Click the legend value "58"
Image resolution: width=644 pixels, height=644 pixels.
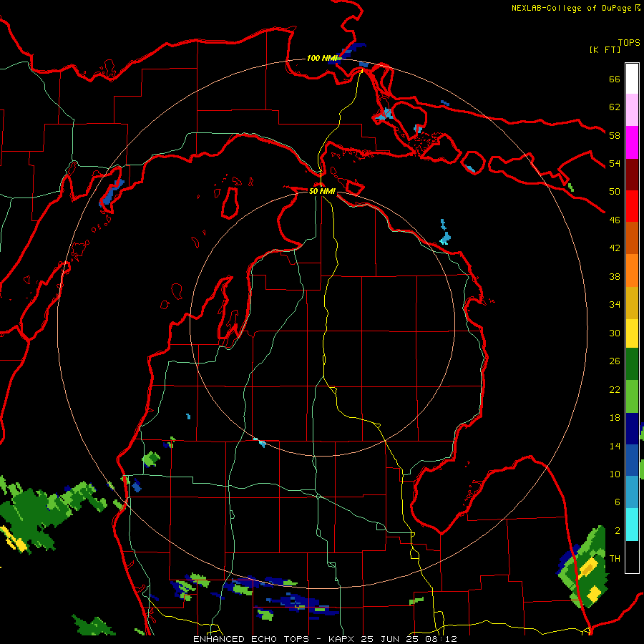[615, 135]
